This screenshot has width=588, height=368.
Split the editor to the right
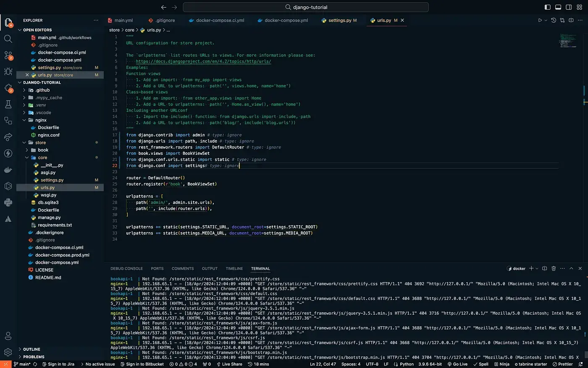tap(571, 20)
